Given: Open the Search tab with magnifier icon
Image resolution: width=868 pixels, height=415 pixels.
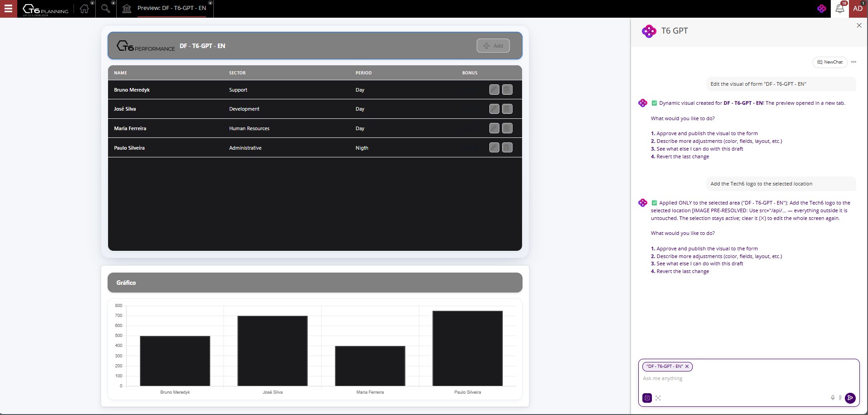Looking at the screenshot, I should pos(105,9).
